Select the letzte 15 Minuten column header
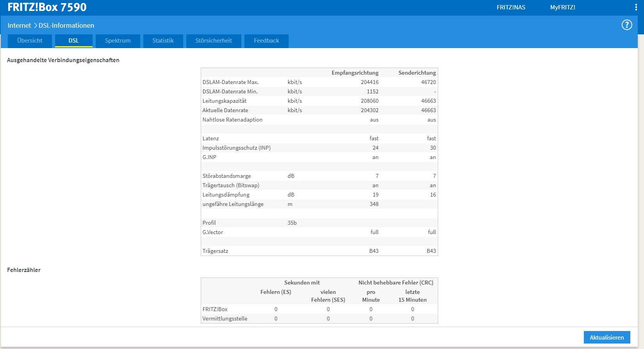Image resolution: width=644 pixels, height=349 pixels. pos(412,296)
